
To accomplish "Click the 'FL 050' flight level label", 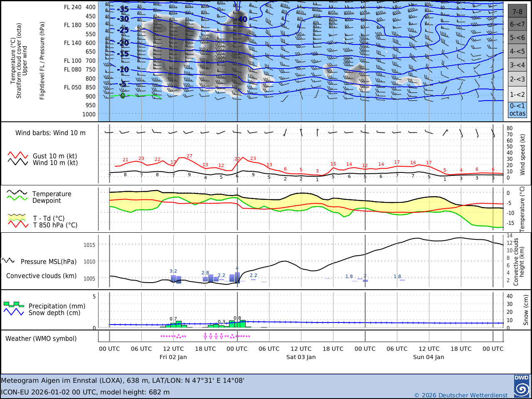I will 73,88.
